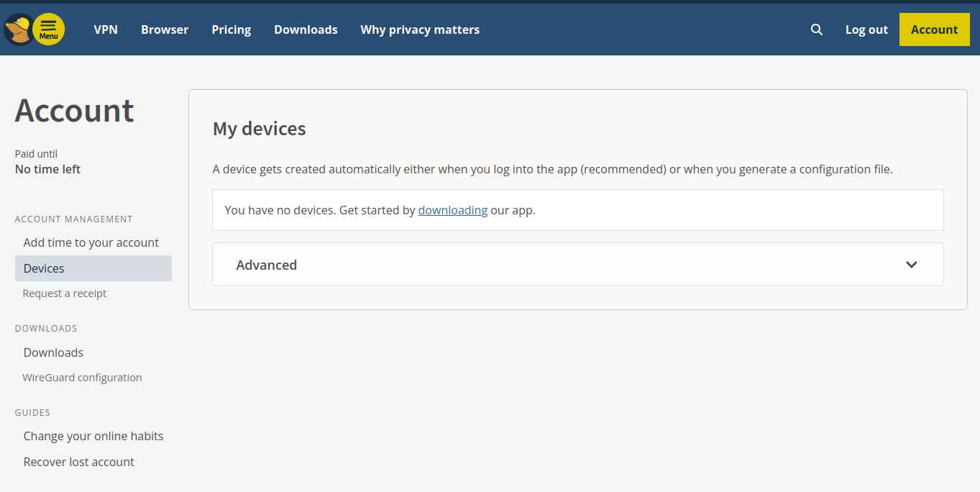Click the Log out link
The width and height of the screenshot is (980, 492).
coord(866,29)
